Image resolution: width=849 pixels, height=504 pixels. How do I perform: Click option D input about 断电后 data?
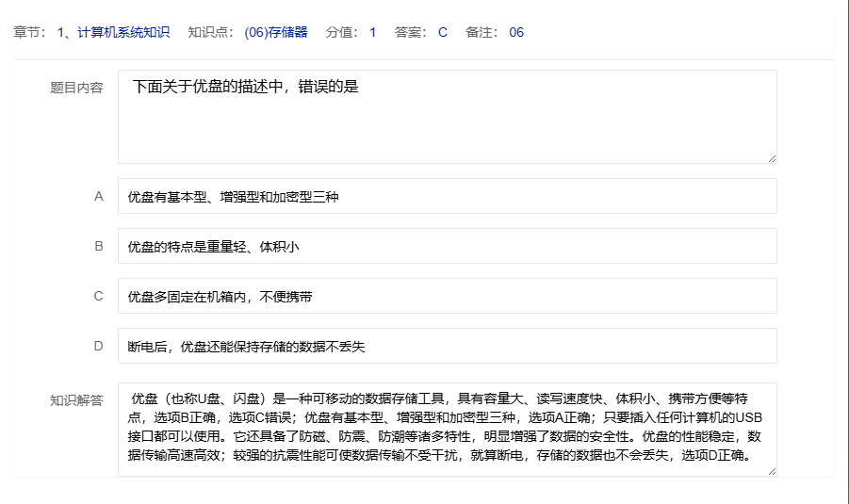pyautogui.click(x=447, y=347)
